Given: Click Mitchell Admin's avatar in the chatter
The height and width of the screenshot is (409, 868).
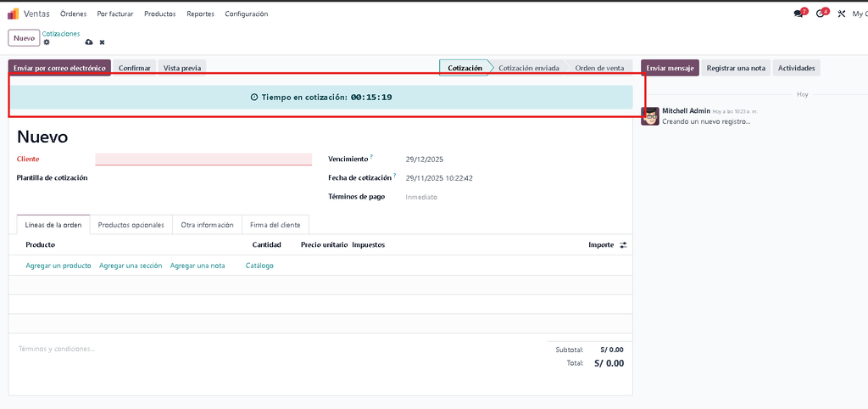Looking at the screenshot, I should [x=650, y=116].
